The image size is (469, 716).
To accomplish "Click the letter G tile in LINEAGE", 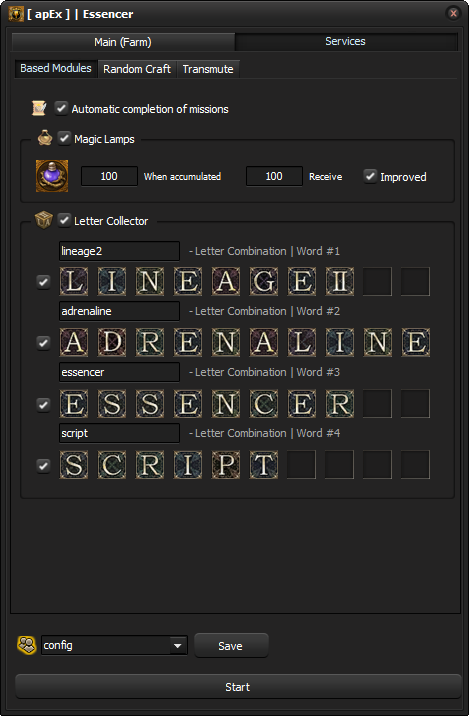I will pyautogui.click(x=263, y=281).
